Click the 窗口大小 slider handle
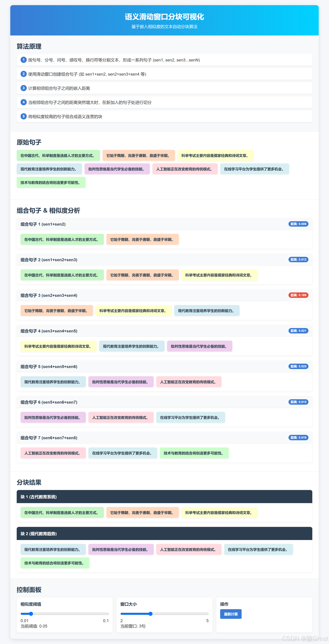 pos(150,614)
